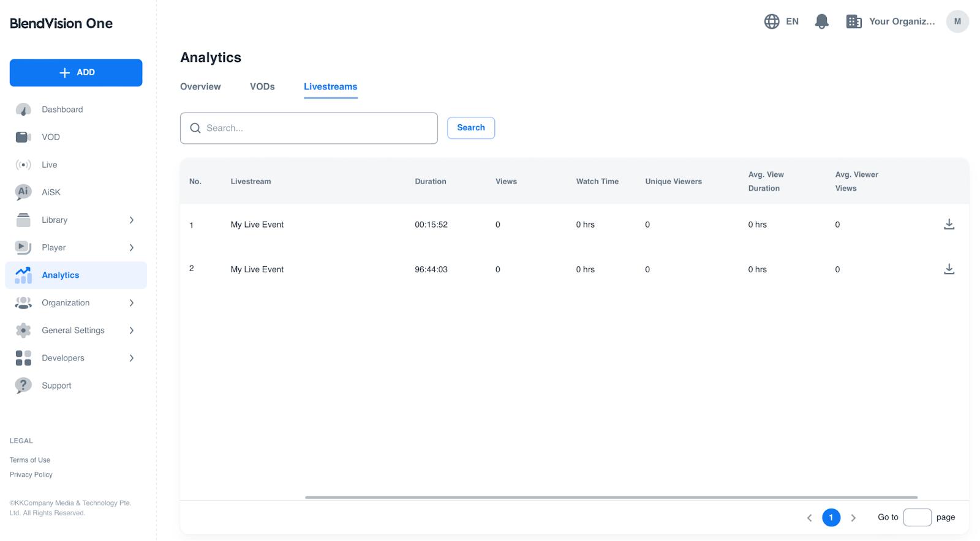The width and height of the screenshot is (980, 541).
Task: Open the notifications bell
Action: tap(821, 21)
